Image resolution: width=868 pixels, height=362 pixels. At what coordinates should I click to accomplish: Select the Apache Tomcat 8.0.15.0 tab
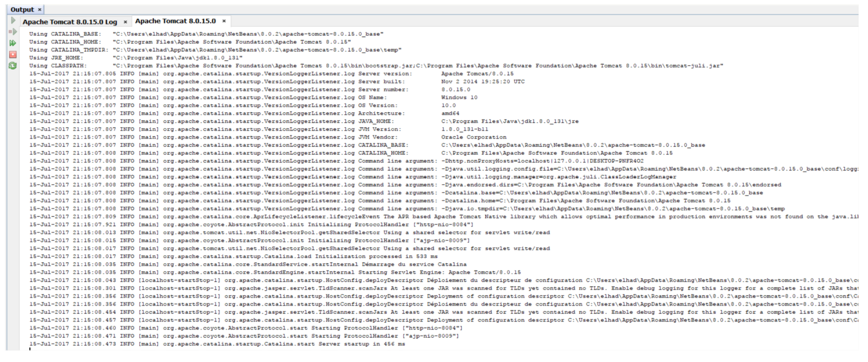tap(175, 21)
